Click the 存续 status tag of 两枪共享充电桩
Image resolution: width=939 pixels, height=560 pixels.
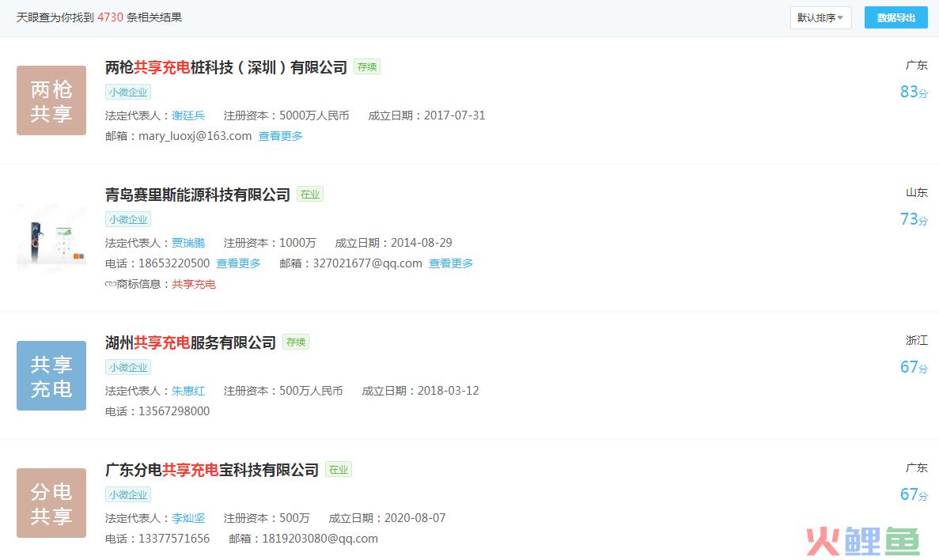(x=367, y=67)
